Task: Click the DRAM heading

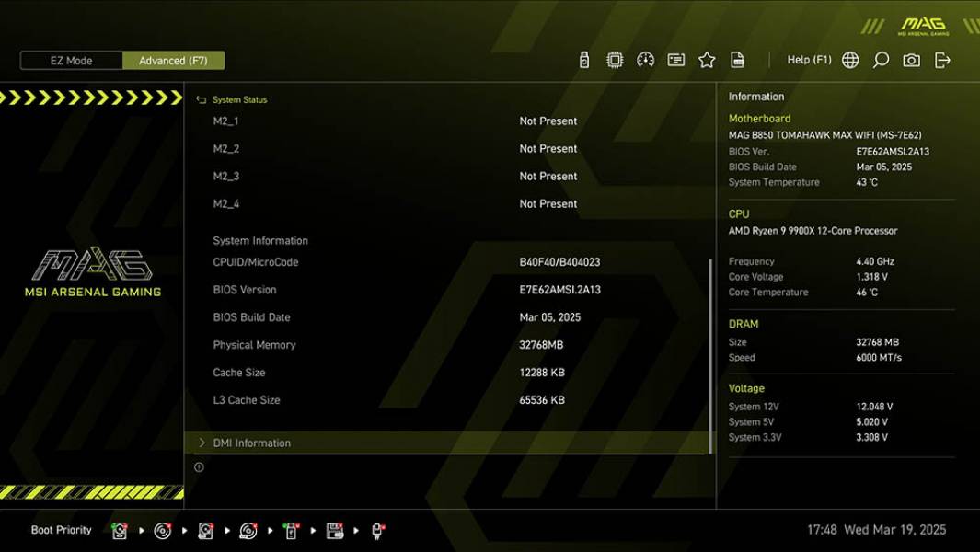Action: 744,324
